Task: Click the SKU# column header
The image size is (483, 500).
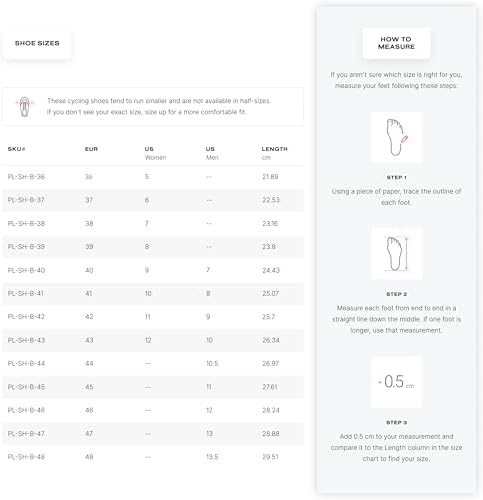Action: (x=17, y=149)
